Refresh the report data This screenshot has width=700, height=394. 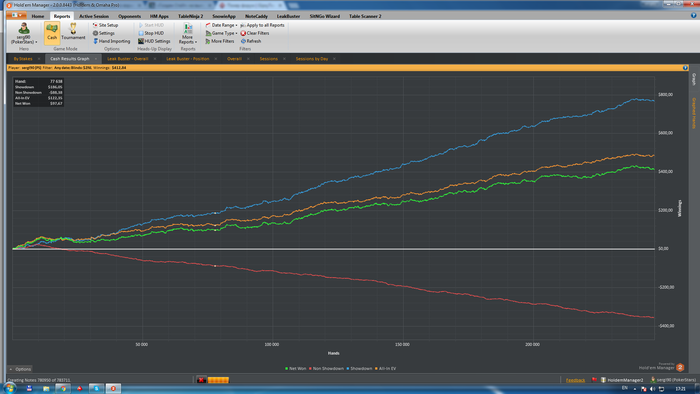[251, 41]
